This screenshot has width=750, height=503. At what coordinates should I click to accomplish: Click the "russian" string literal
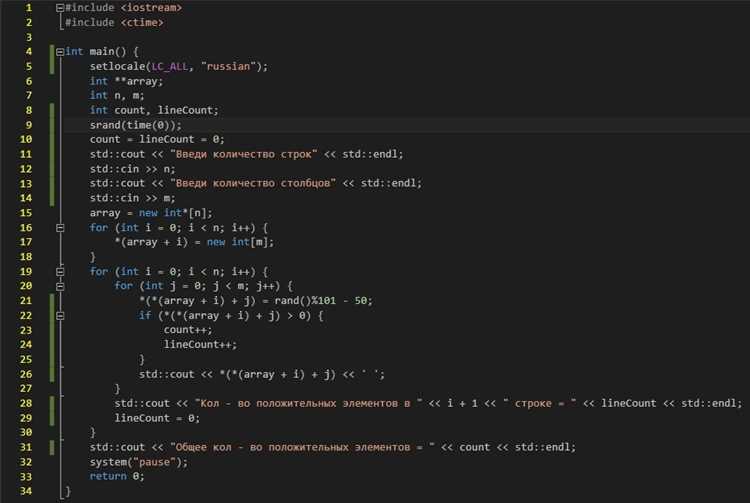(x=229, y=66)
